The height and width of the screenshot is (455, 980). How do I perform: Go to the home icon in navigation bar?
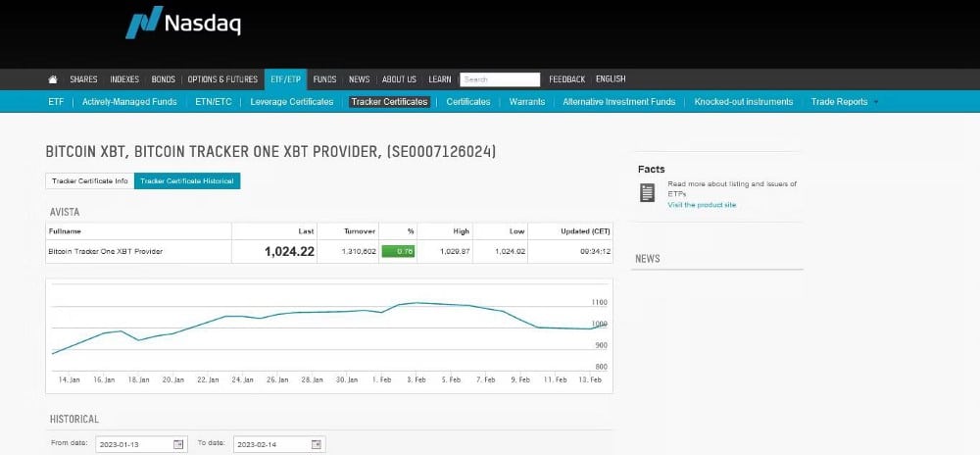click(x=53, y=79)
